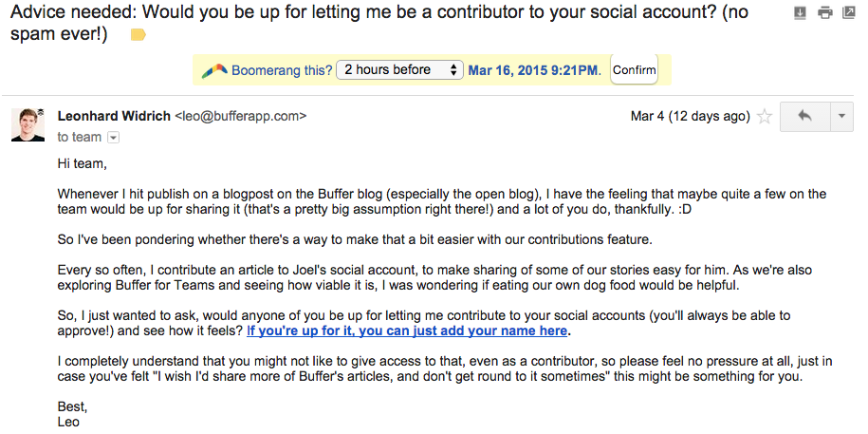Screen dimensions: 868x434
Task: Click the 'Mar 4 (12 days ago)' timestamp
Action: tap(690, 117)
